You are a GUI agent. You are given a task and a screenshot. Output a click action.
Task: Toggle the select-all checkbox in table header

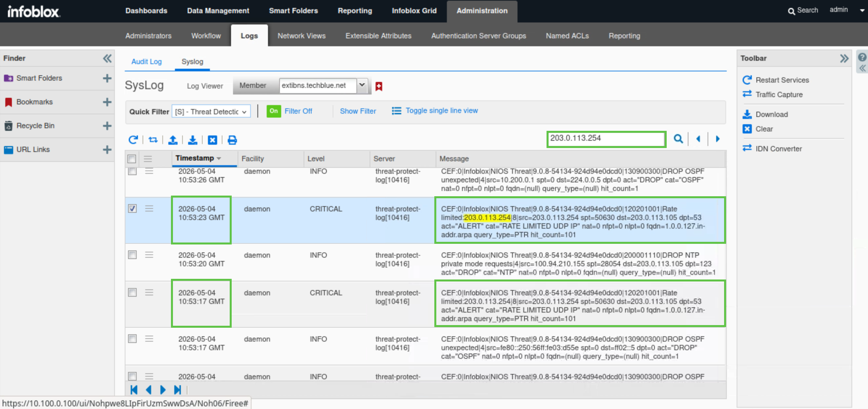tap(132, 159)
